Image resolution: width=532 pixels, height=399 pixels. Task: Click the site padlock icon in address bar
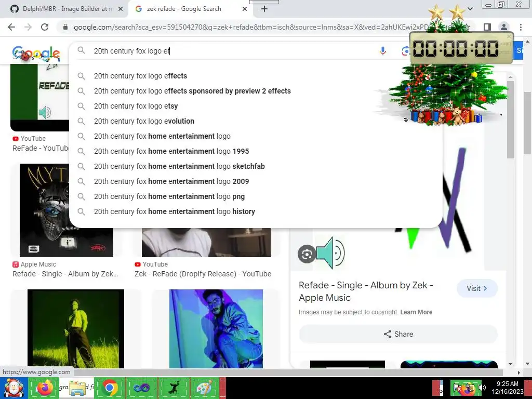point(65,27)
